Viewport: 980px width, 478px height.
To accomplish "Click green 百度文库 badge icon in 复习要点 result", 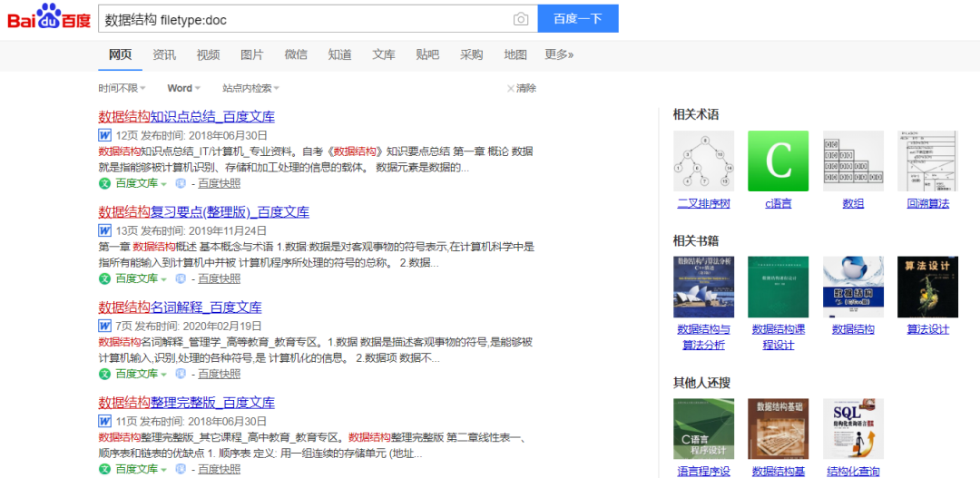I will 104,278.
